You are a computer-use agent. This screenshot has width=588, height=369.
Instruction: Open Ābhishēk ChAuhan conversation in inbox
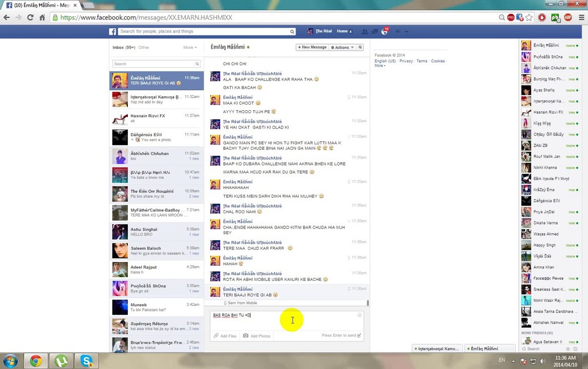click(157, 156)
